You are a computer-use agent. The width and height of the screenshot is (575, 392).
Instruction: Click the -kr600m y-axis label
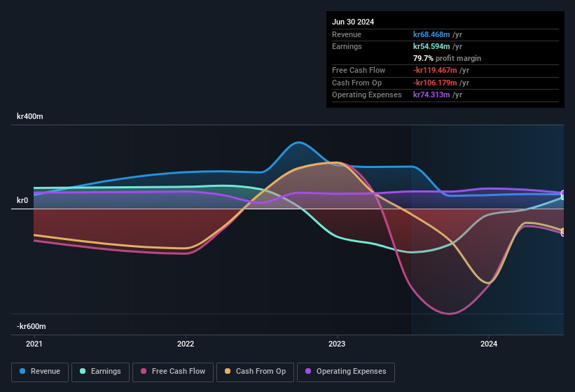click(32, 326)
